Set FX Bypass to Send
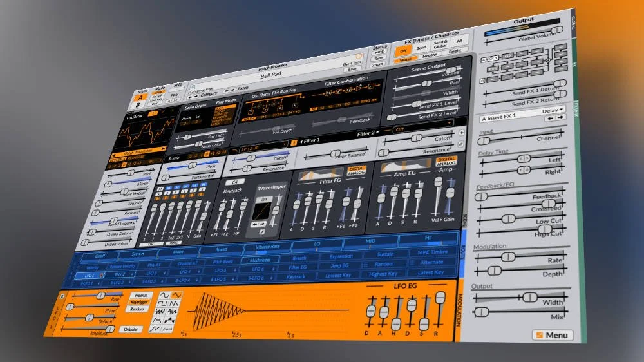The image size is (644, 362). click(421, 48)
